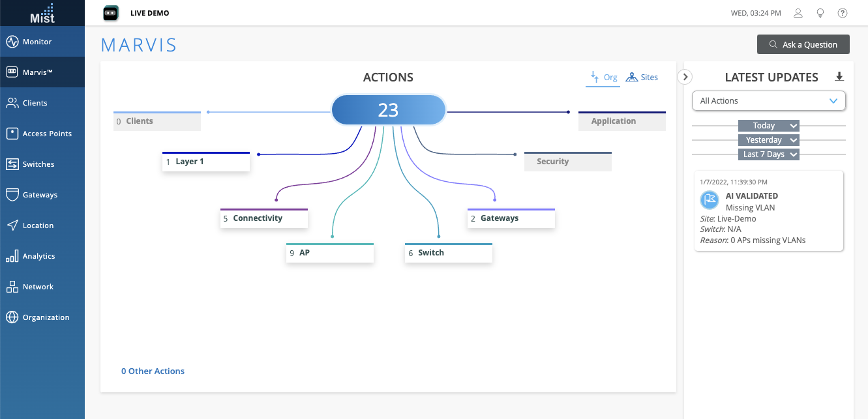
Task: Select the Clients action card
Action: [x=157, y=121]
